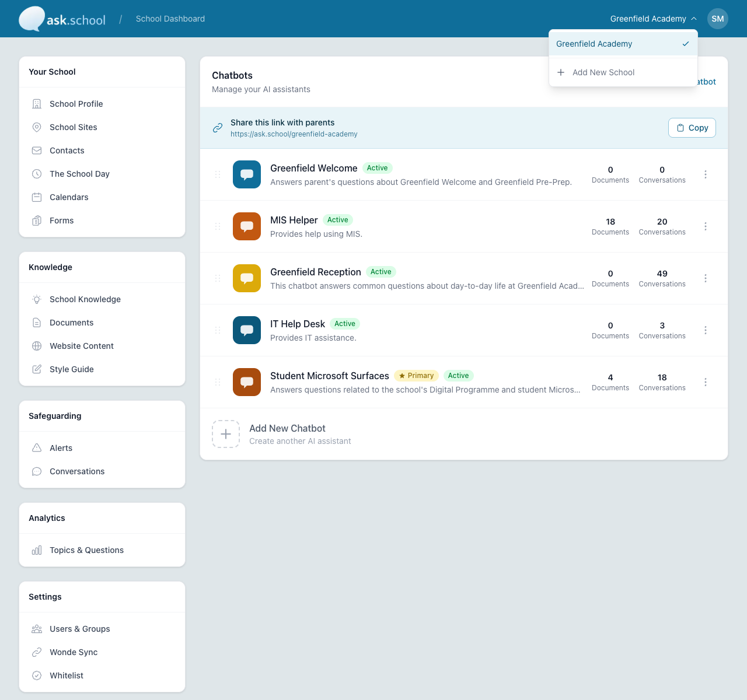
Task: Grab the drag handle for Greenfield Reception
Action: (218, 278)
